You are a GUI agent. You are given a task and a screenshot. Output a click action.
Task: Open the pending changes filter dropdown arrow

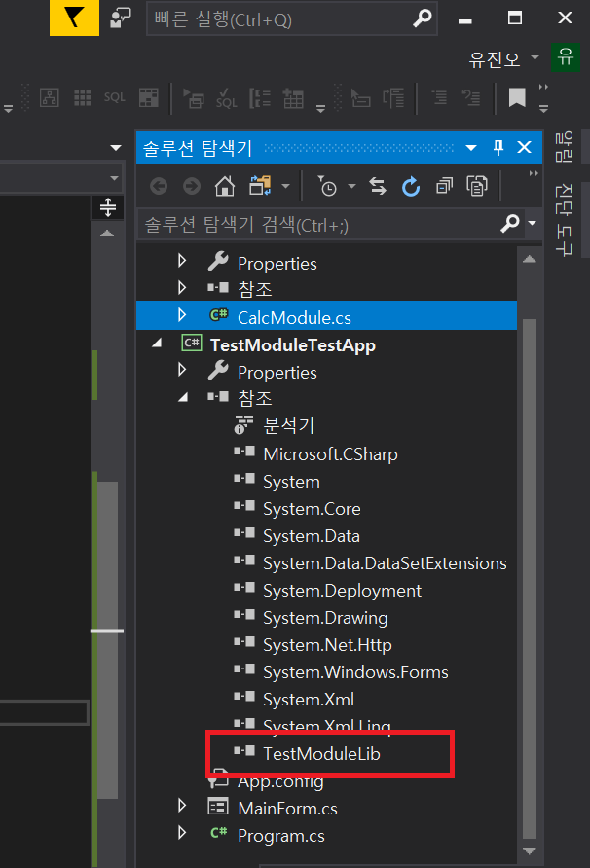click(x=351, y=187)
